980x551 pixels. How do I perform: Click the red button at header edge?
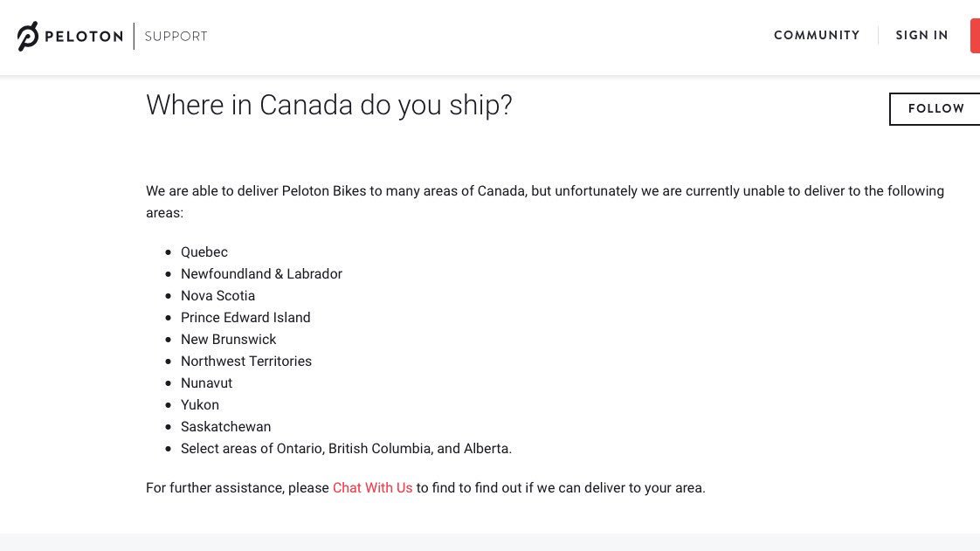pyautogui.click(x=975, y=36)
